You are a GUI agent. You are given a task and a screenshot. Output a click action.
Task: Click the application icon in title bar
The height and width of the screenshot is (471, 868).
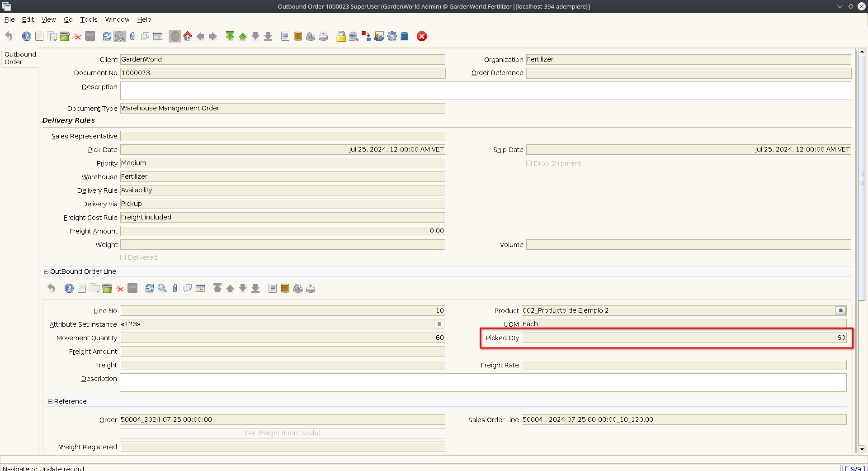coord(6,6)
